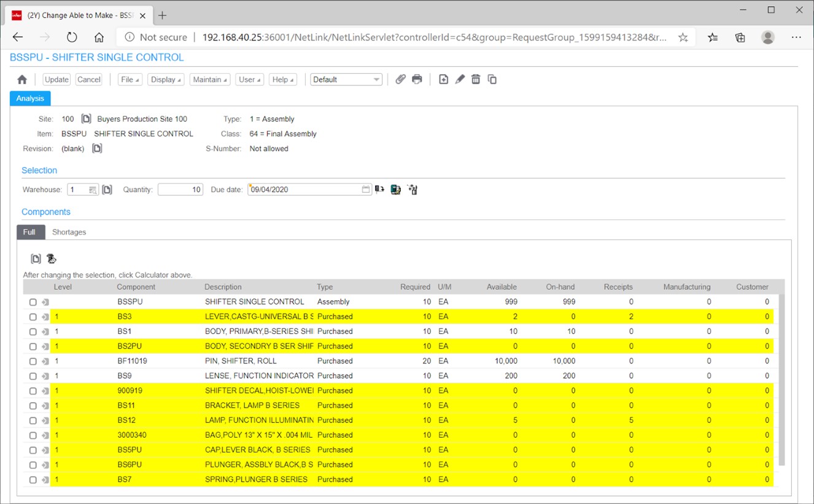Open the User dropdown menu

coord(250,79)
